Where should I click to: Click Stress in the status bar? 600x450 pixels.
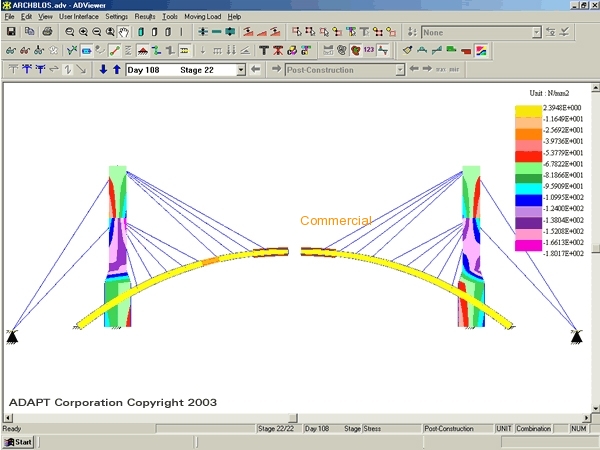(x=372, y=429)
